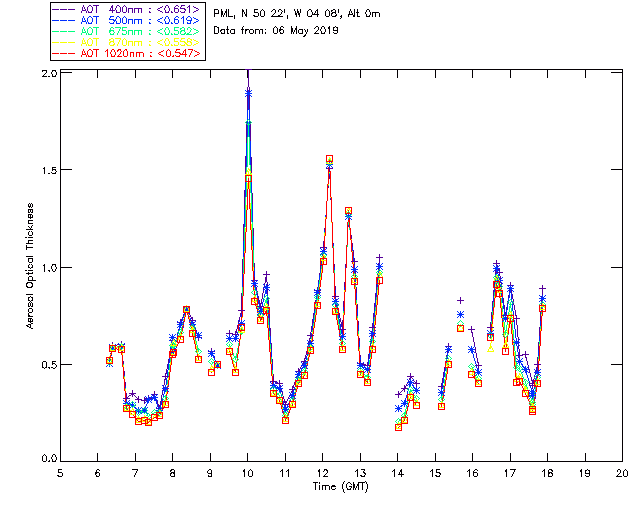Click the PML station location header text
Screen dimensions: 640x512
pos(297,14)
